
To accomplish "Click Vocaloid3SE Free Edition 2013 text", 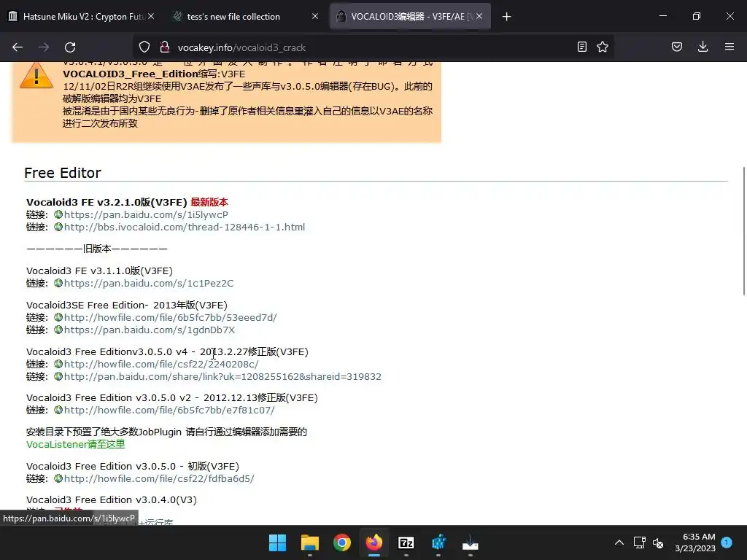I will pos(127,306).
